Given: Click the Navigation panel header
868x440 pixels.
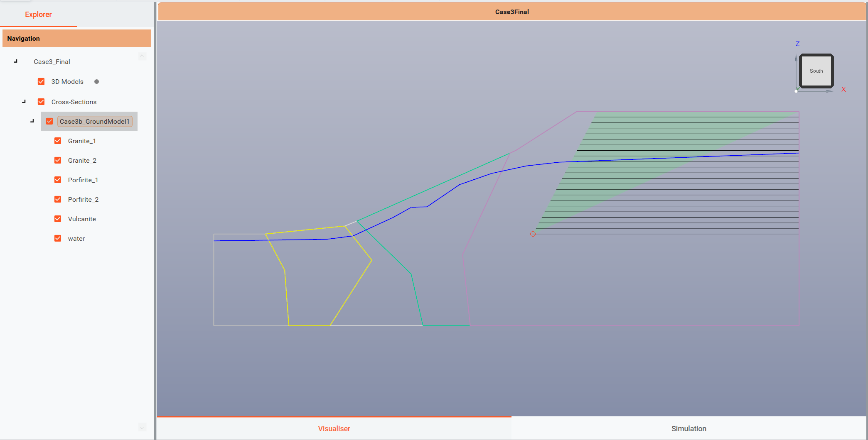Looking at the screenshot, I should tap(77, 38).
